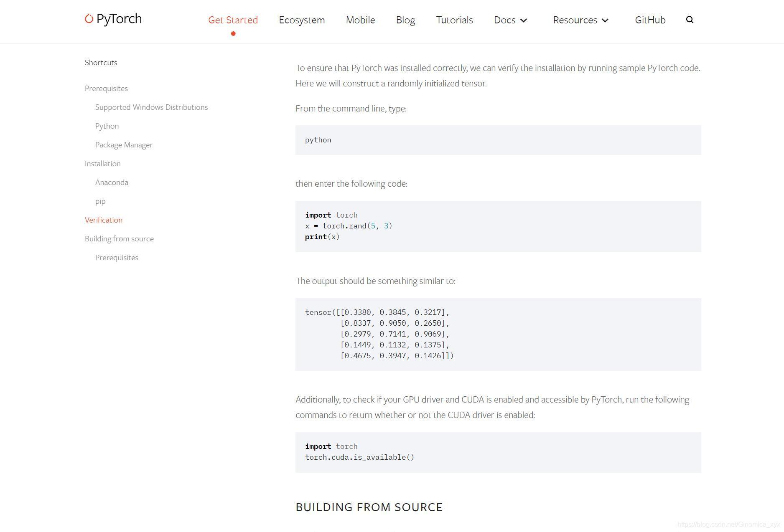Jump to the pip section
The height and width of the screenshot is (532, 784).
click(x=100, y=201)
